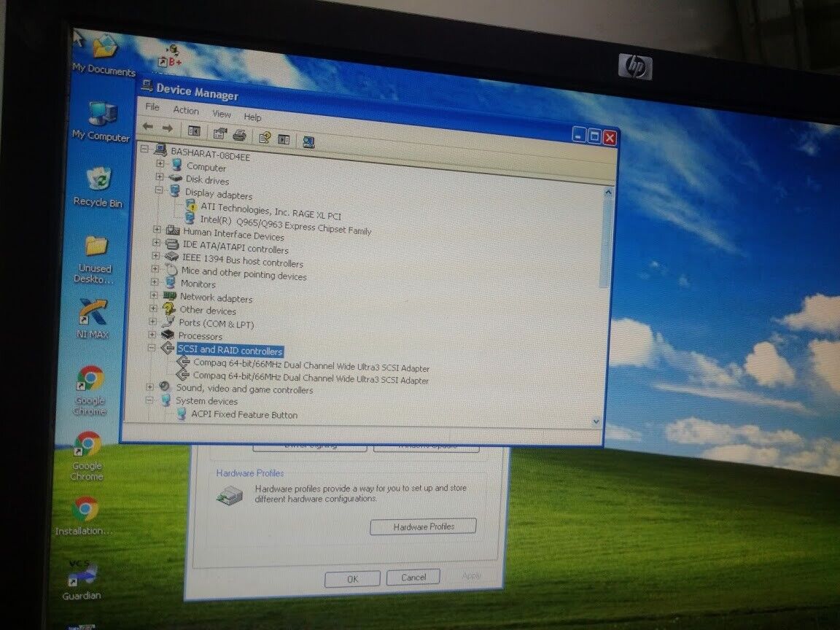Click the IDE ATA/ATAPI controllers icon
Image resolution: width=840 pixels, height=630 pixels.
click(171, 244)
